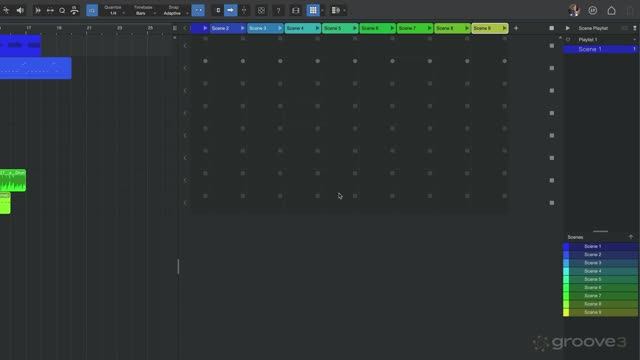Image resolution: width=640 pixels, height=360 pixels.
Task: Select the large blue clip in arrangement
Action: click(x=36, y=68)
